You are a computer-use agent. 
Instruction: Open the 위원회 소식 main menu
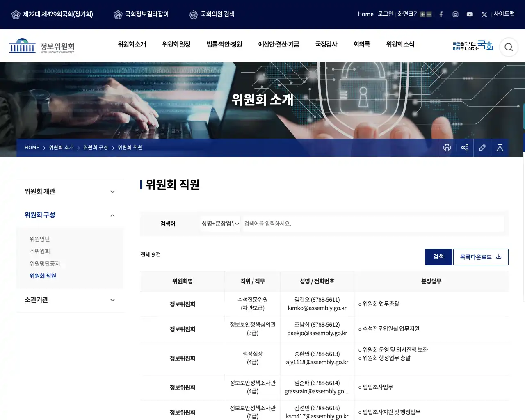[x=400, y=44]
